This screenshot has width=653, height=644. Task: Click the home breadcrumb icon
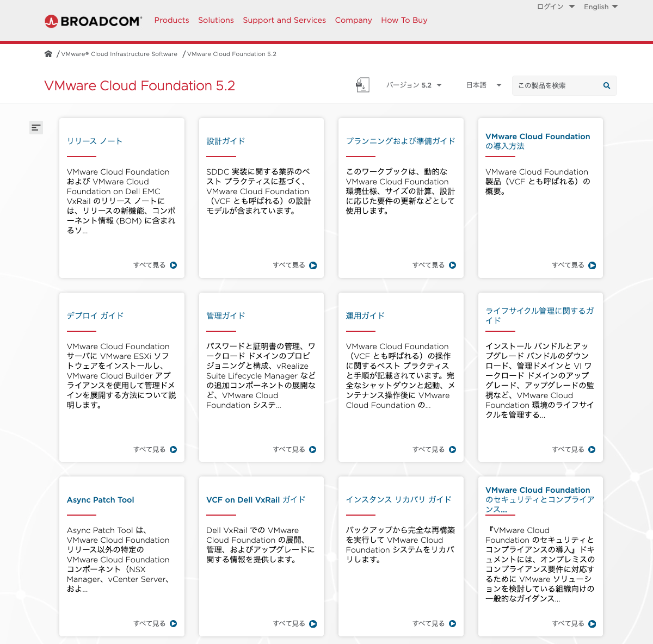[48, 53]
